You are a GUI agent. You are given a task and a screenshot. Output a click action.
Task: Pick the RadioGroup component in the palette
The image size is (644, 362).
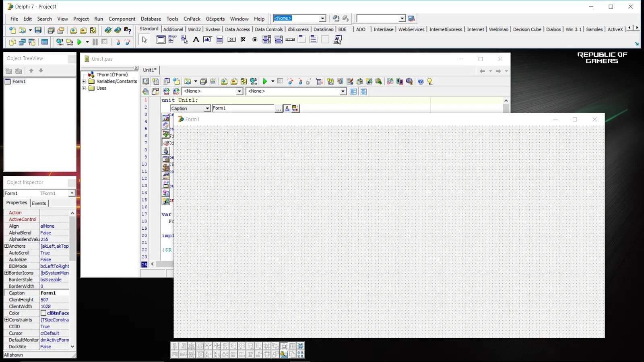pyautogui.click(x=314, y=39)
